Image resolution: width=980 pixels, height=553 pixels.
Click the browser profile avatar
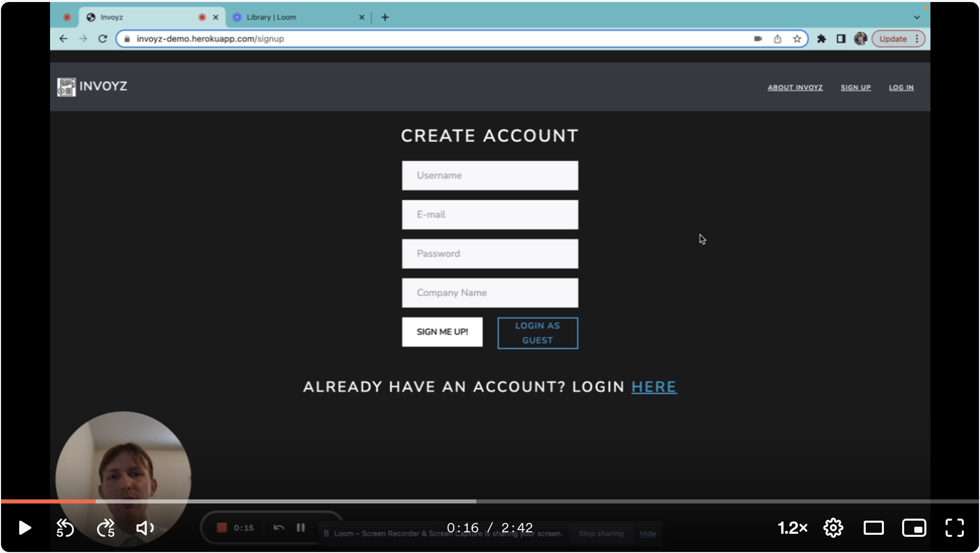click(861, 38)
